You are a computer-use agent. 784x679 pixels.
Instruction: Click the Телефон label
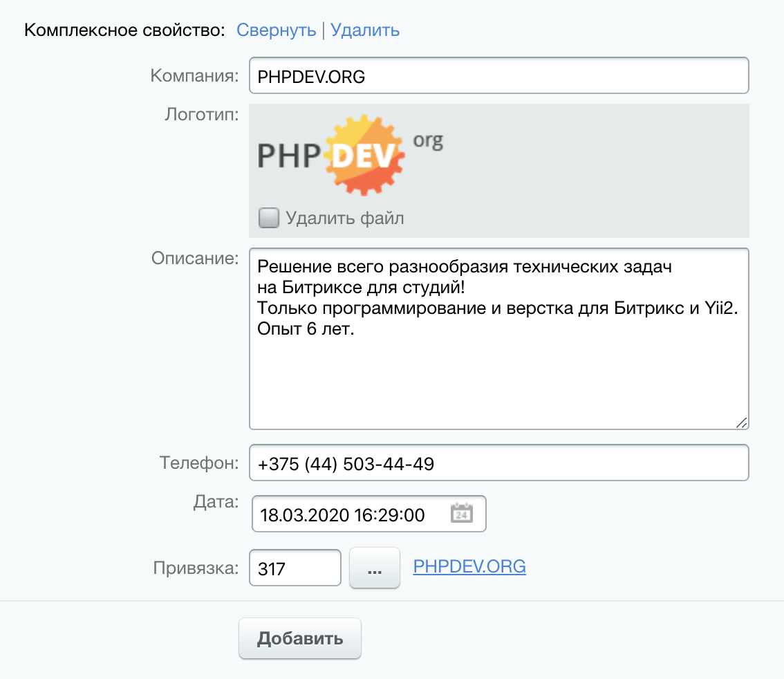click(199, 463)
